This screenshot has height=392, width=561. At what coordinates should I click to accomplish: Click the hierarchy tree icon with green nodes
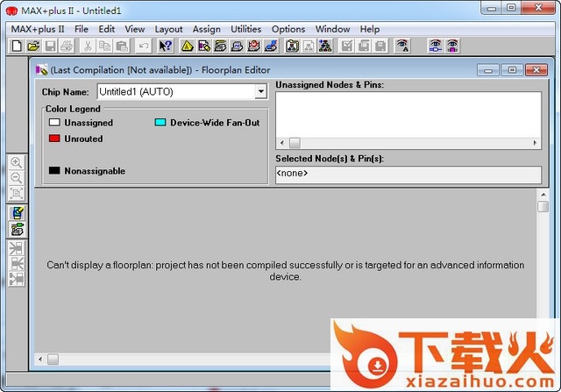click(x=325, y=46)
